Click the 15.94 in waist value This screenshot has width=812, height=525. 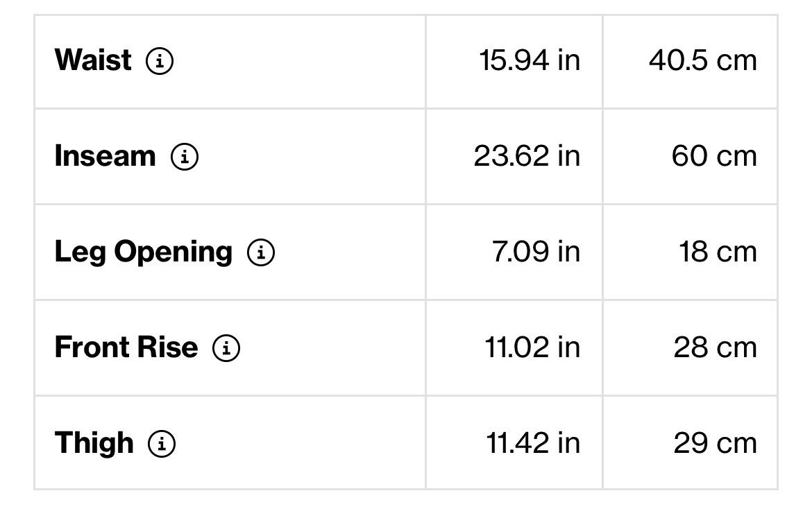click(530, 60)
